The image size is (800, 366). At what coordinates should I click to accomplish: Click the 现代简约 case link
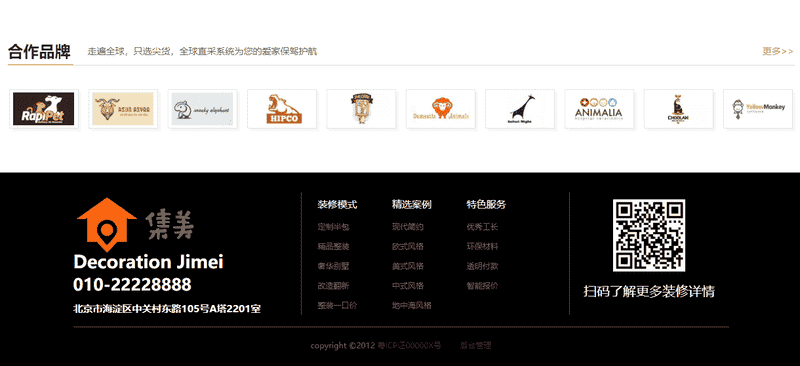(x=408, y=227)
